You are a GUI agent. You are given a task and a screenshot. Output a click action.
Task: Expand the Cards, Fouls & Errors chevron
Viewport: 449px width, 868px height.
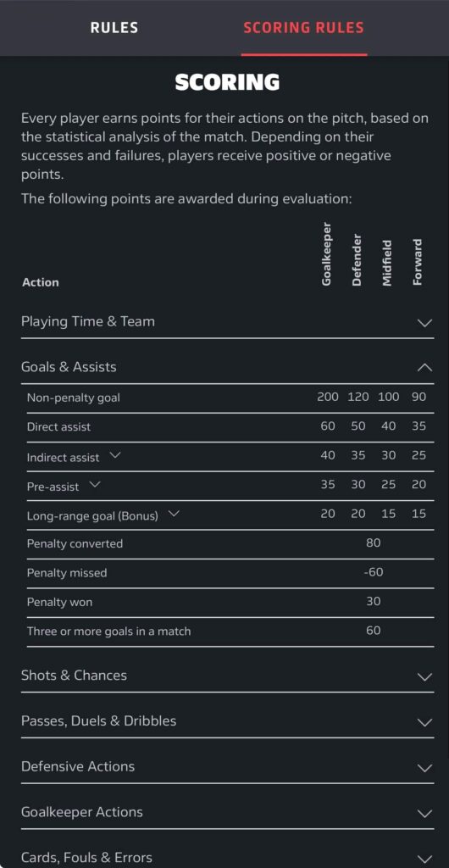[424, 859]
